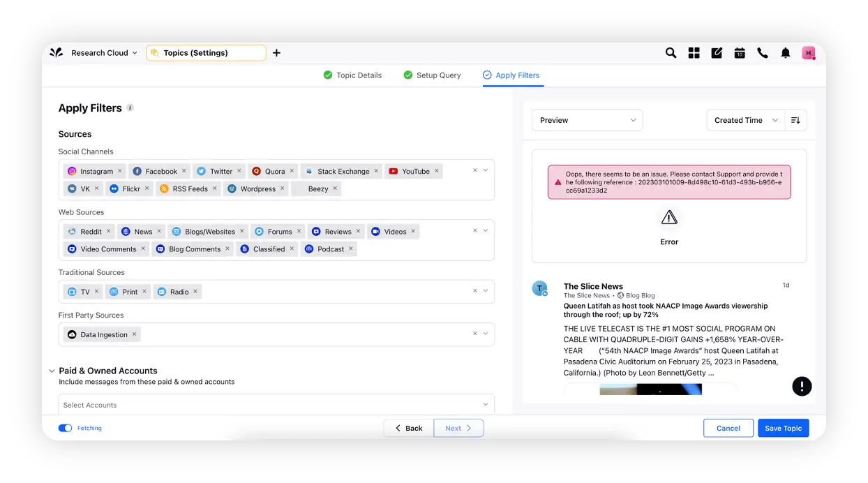Click the compose pencil icon
Image resolution: width=868 pixels, height=483 pixels.
(x=717, y=53)
